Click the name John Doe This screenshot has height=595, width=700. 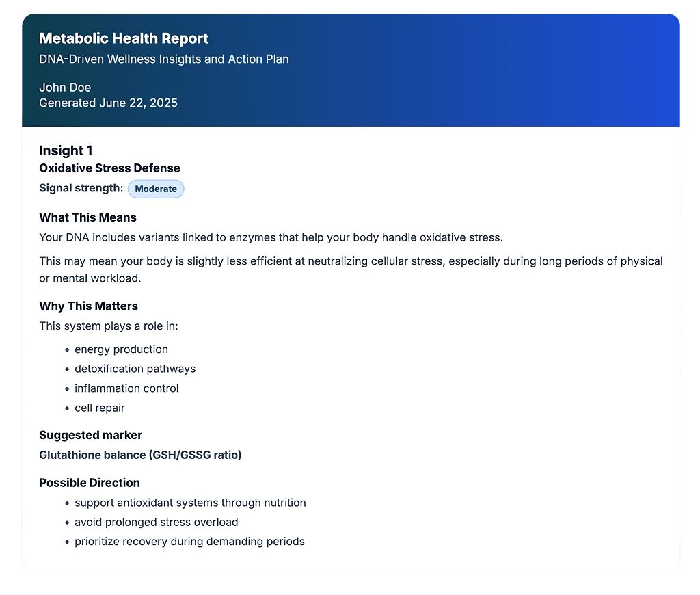pos(65,88)
